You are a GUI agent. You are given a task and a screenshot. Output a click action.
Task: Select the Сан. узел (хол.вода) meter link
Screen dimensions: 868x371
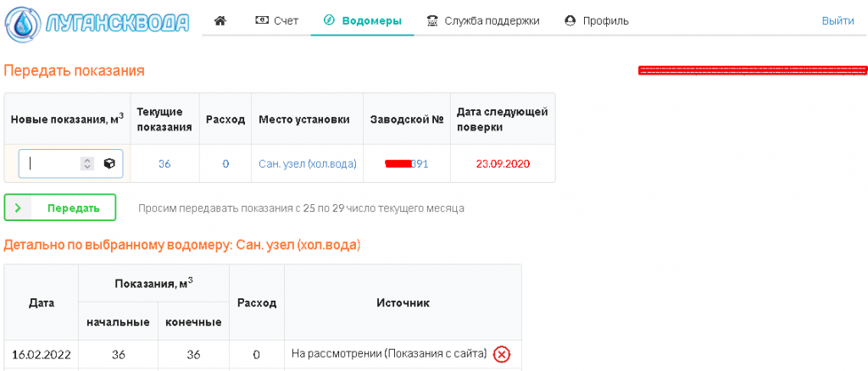pos(307,163)
